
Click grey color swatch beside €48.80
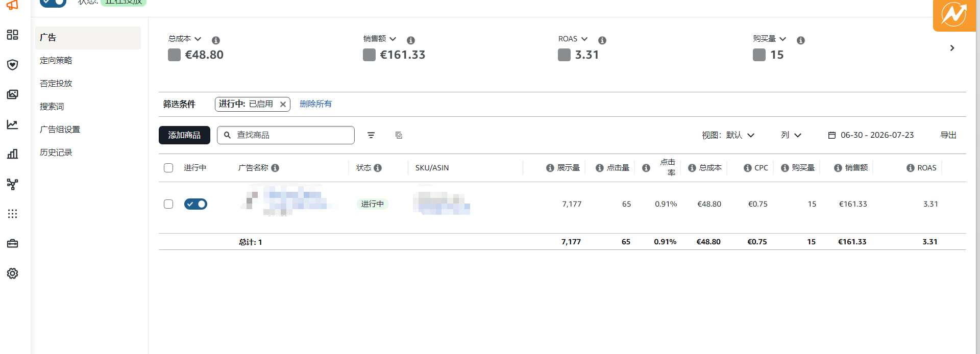pyautogui.click(x=174, y=55)
